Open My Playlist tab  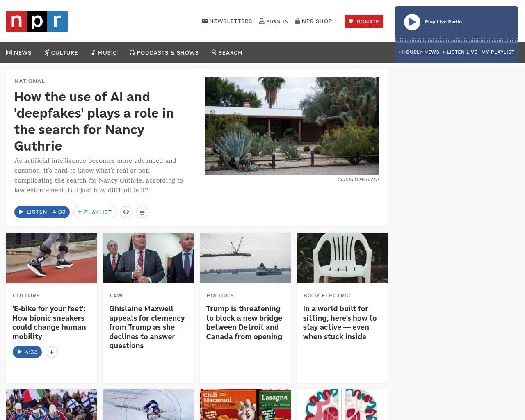498,52
